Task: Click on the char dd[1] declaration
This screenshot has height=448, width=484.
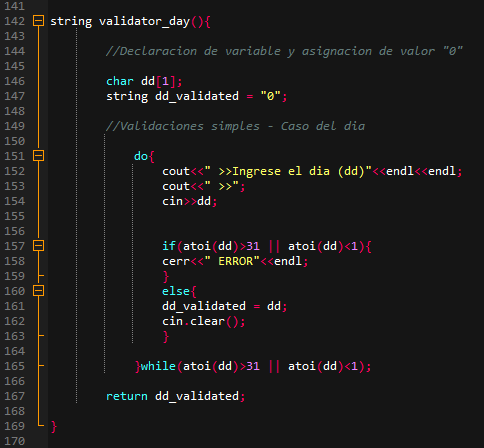Action: (x=144, y=81)
